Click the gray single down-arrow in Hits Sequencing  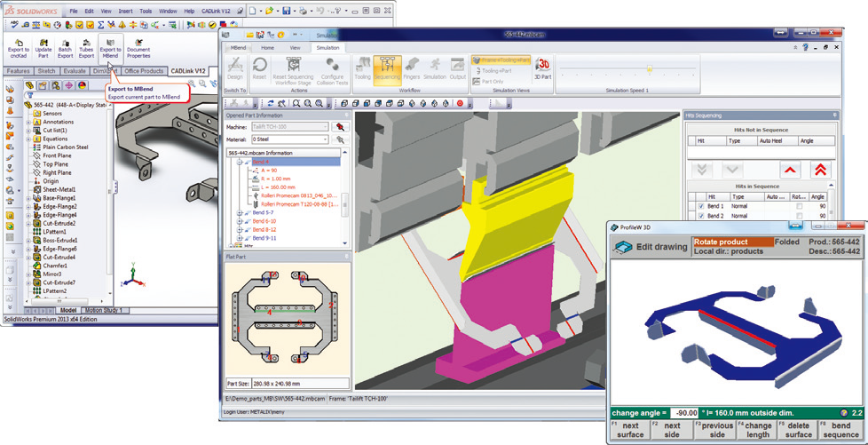[x=732, y=170]
